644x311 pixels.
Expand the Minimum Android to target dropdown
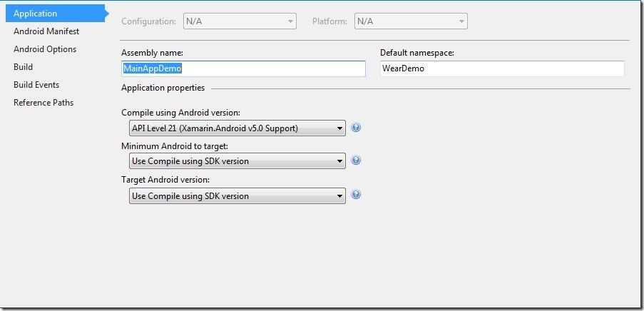pos(237,161)
